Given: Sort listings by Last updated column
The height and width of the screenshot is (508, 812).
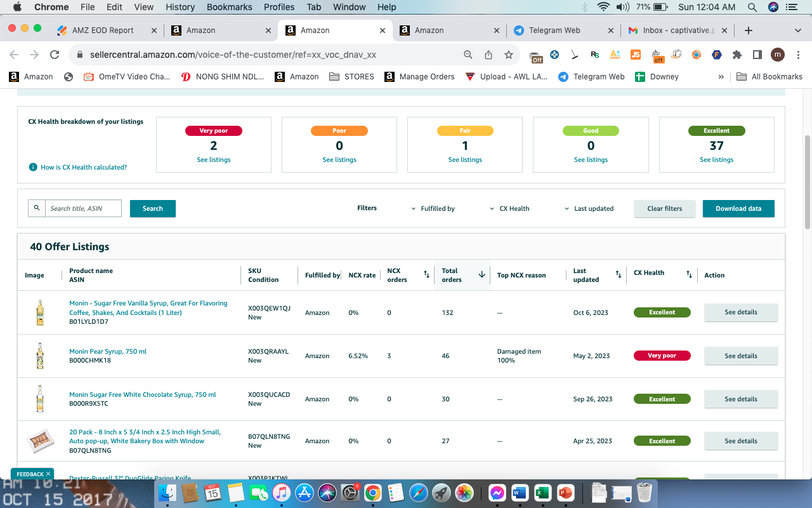Looking at the screenshot, I should point(619,274).
